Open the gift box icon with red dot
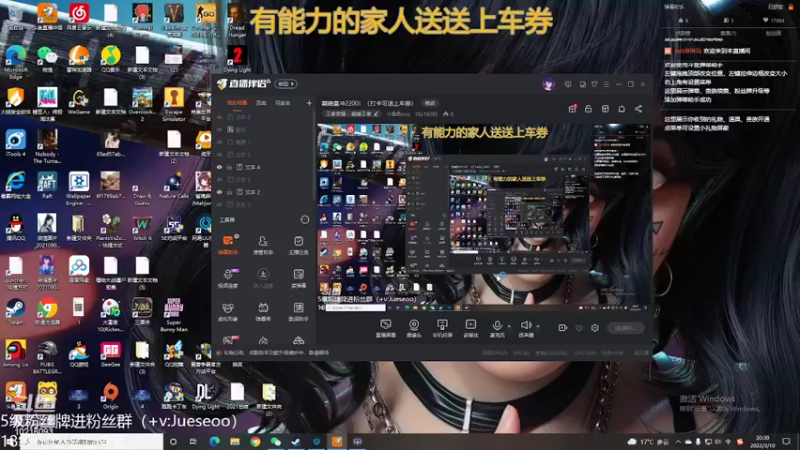Image resolution: width=800 pixels, height=450 pixels. tap(572, 109)
